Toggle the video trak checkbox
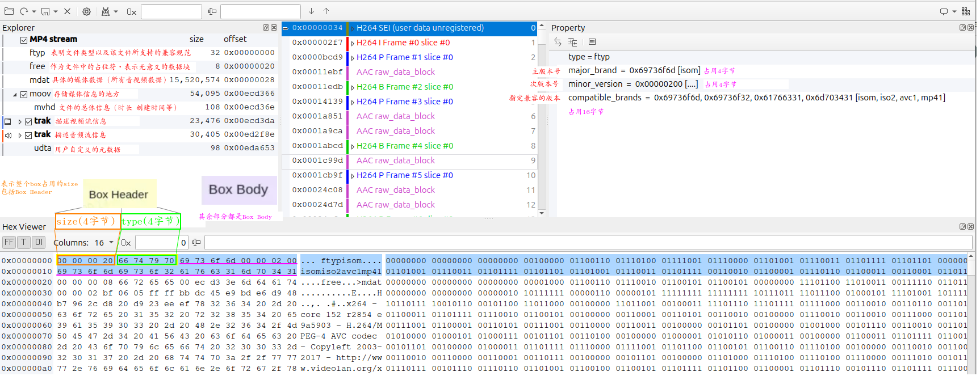The width and height of the screenshot is (980, 376). (x=28, y=121)
